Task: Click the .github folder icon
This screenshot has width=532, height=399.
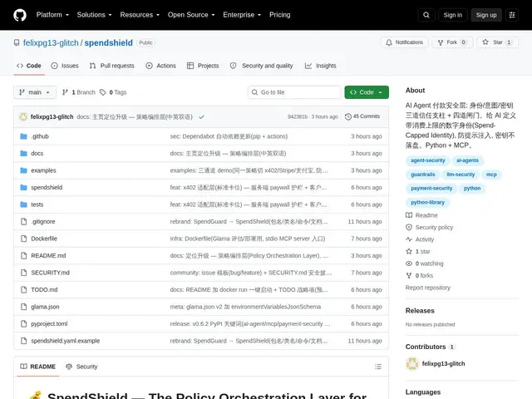Action: click(23, 136)
